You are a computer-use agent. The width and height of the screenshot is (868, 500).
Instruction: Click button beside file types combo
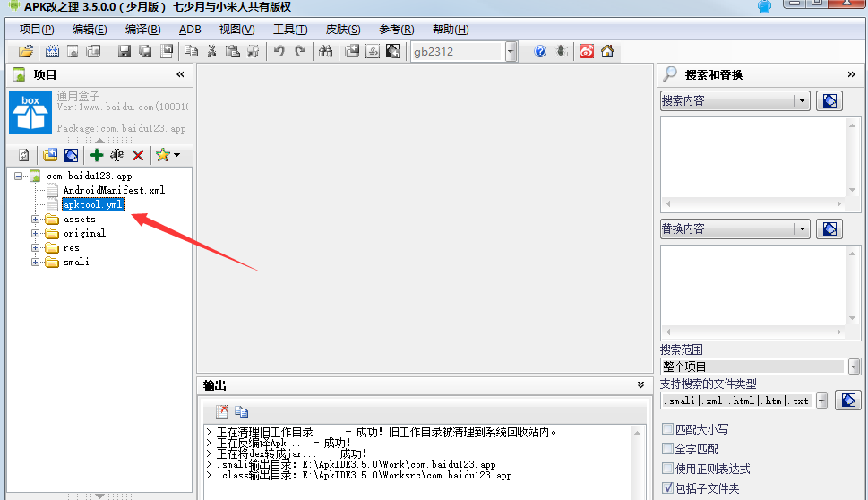(848, 400)
